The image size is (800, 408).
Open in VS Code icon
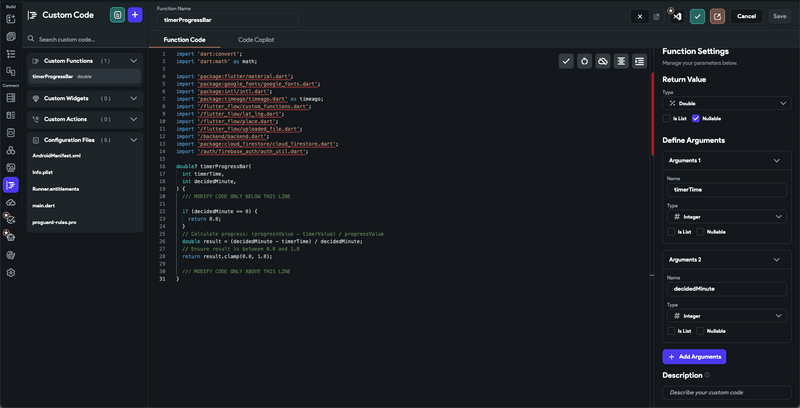677,16
